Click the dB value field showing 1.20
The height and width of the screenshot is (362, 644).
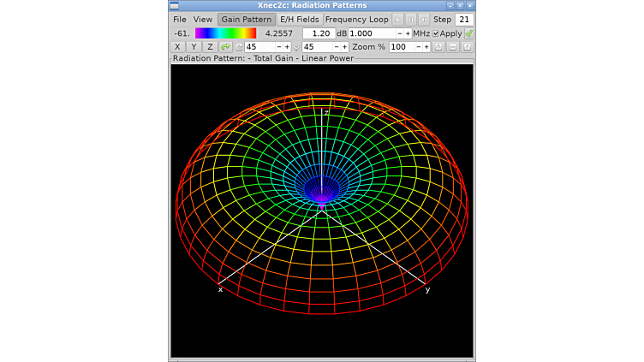319,33
